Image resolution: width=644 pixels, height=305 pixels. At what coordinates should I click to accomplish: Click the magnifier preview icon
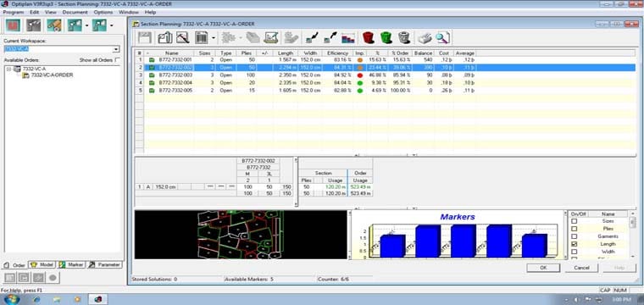pyautogui.click(x=442, y=38)
